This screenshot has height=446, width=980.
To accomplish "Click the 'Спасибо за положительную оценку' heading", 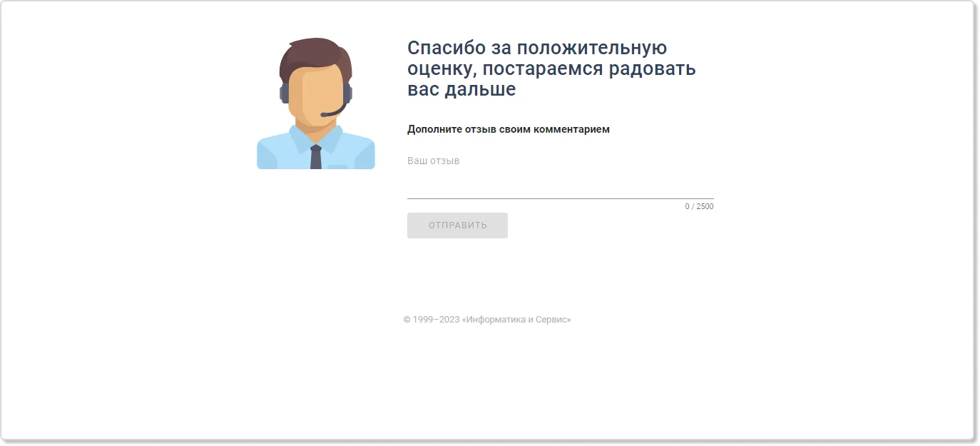I will [x=551, y=69].
